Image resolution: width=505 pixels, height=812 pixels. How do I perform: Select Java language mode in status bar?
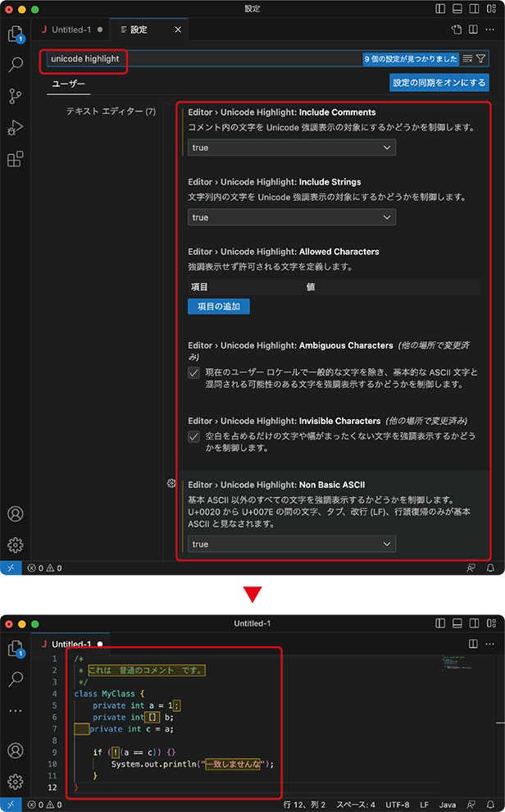click(x=448, y=805)
